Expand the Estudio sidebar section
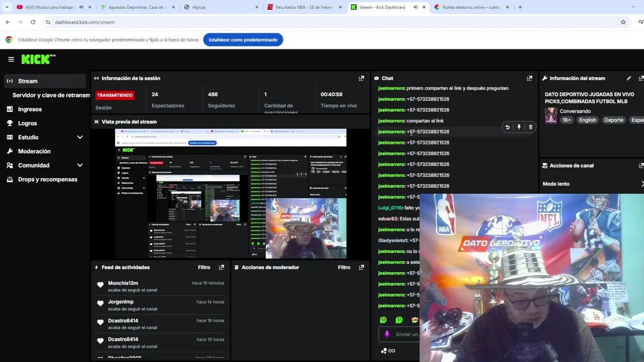Image resolution: width=644 pixels, height=362 pixels. click(79, 137)
